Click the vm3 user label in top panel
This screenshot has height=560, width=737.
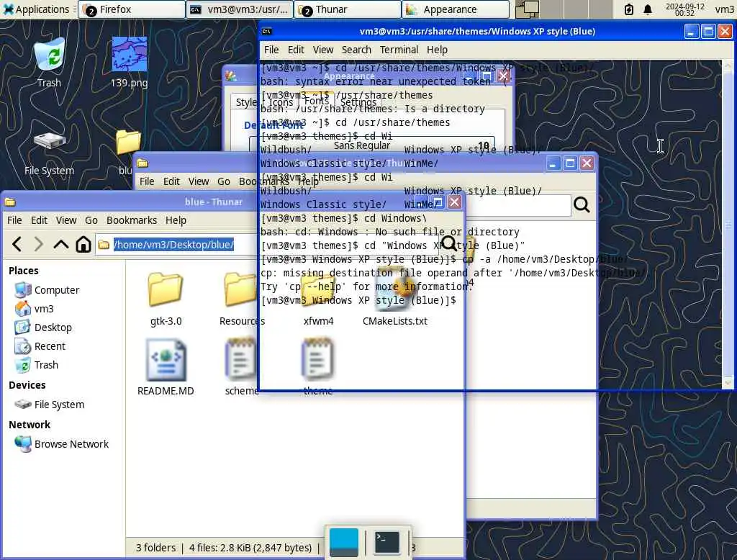[x=724, y=9]
